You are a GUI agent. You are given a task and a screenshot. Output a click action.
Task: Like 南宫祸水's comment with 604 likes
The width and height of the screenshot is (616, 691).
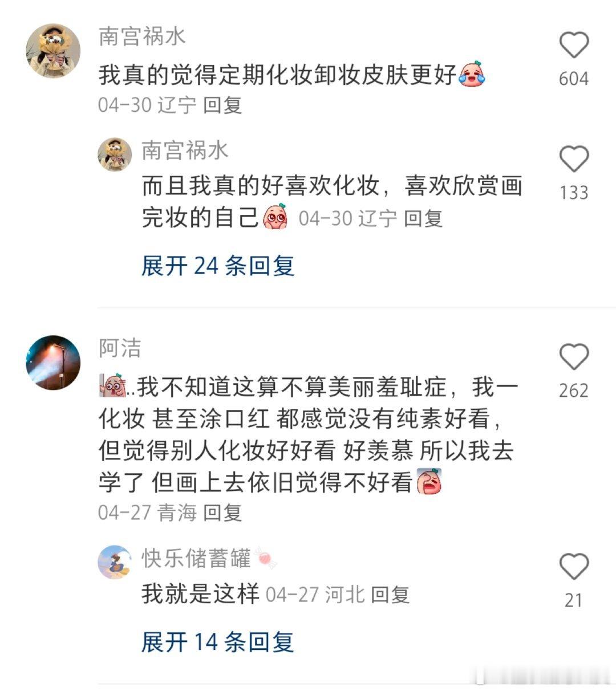coord(574,45)
